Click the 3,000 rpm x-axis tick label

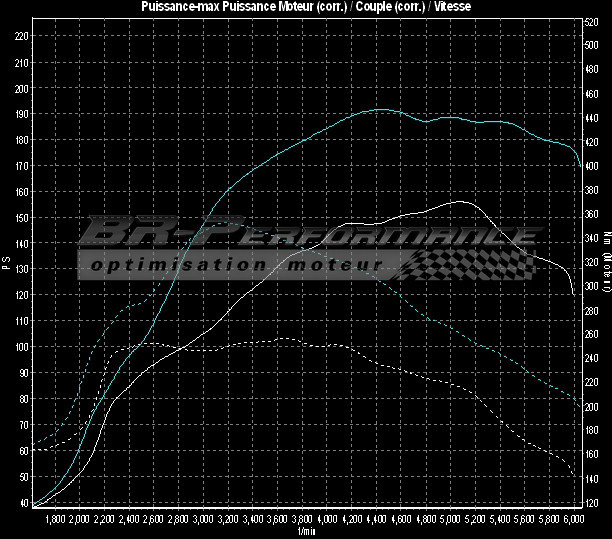pyautogui.click(x=203, y=520)
